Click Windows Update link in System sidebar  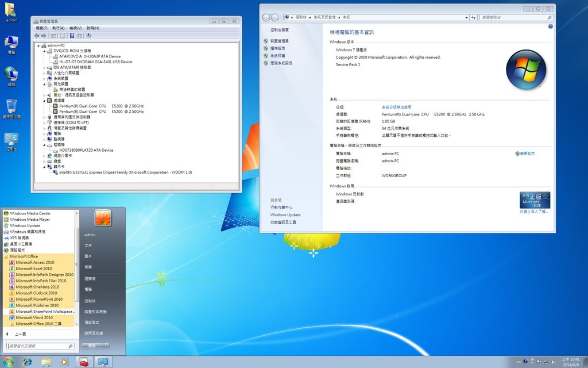coord(285,214)
